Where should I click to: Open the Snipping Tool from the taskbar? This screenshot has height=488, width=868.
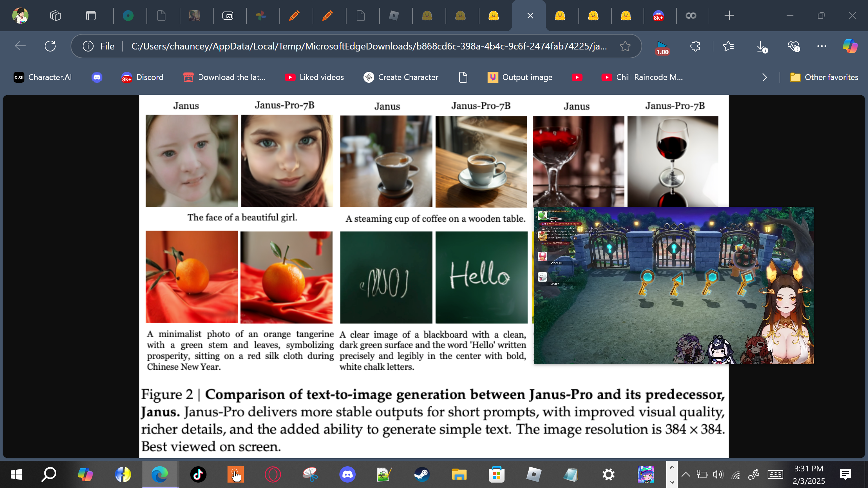tap(310, 474)
